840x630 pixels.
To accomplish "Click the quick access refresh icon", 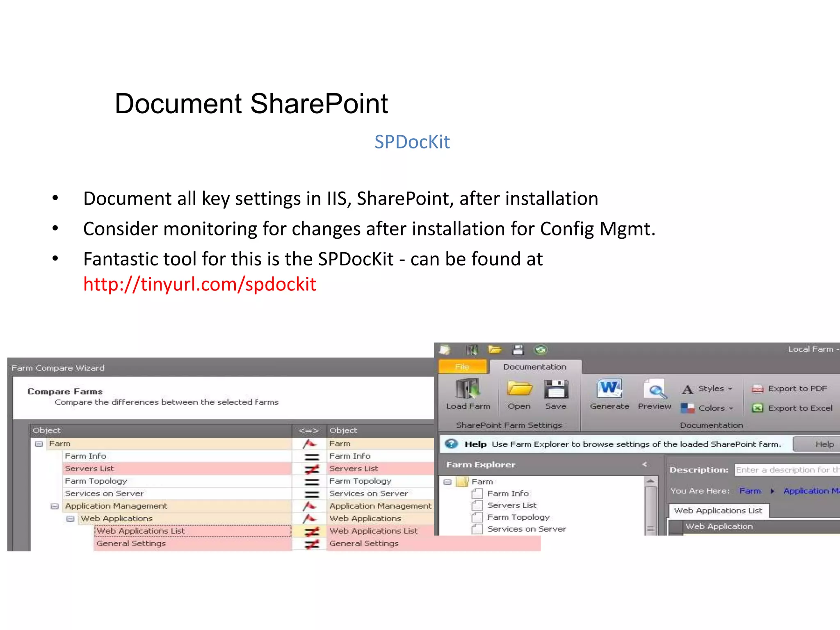I will point(541,350).
